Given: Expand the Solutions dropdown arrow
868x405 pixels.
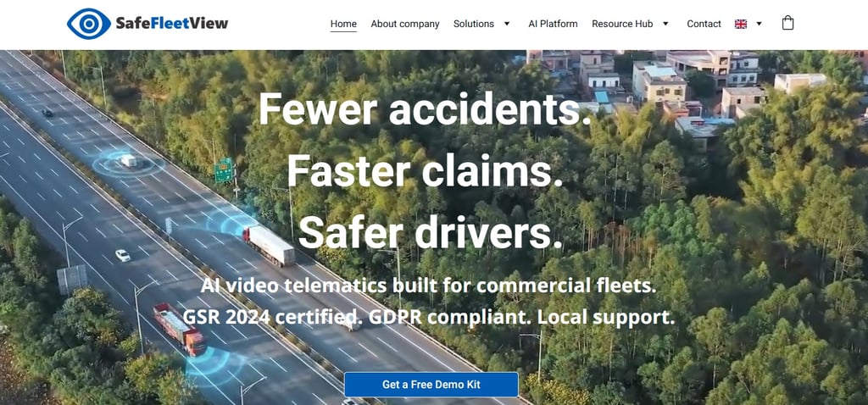Looking at the screenshot, I should click(x=507, y=24).
